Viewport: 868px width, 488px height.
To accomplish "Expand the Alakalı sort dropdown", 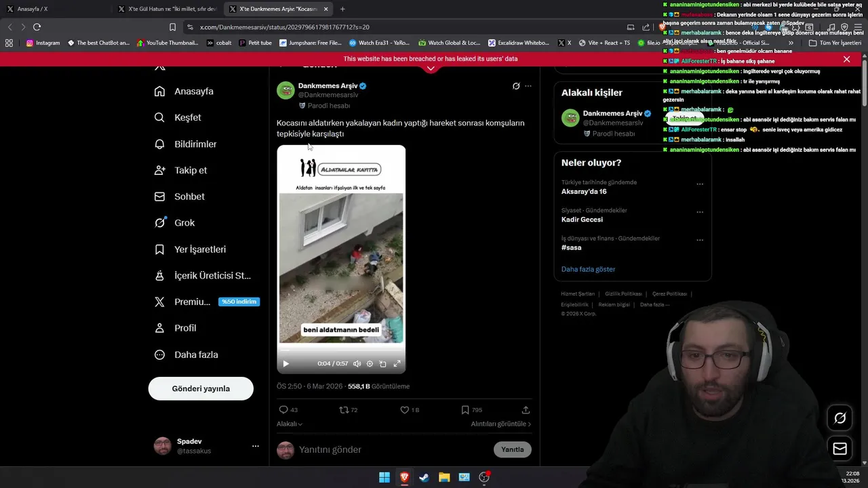I will pos(290,424).
